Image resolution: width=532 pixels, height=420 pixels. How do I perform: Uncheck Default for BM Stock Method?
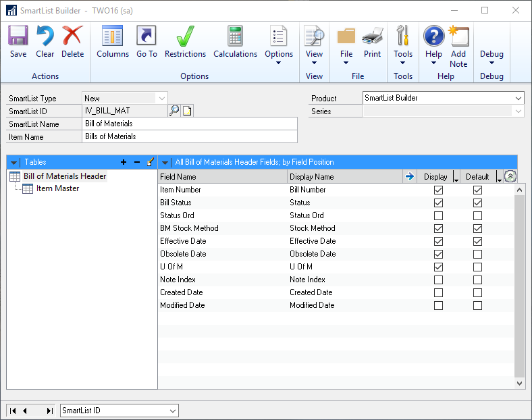click(x=477, y=229)
